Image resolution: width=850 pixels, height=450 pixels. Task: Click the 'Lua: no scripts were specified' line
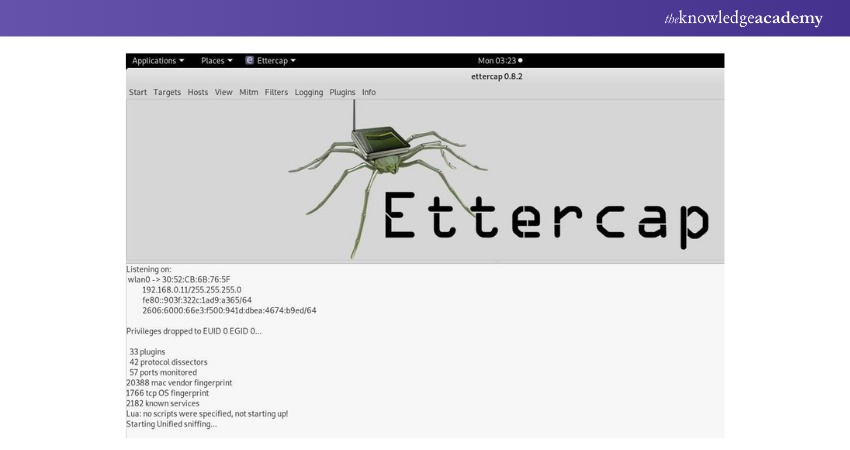207,414
